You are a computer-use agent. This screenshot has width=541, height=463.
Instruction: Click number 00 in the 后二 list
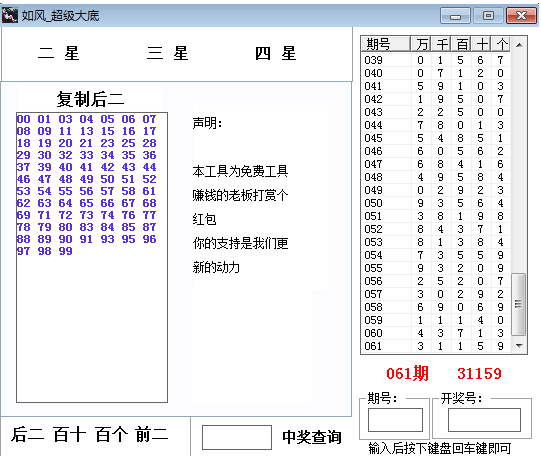23,119
